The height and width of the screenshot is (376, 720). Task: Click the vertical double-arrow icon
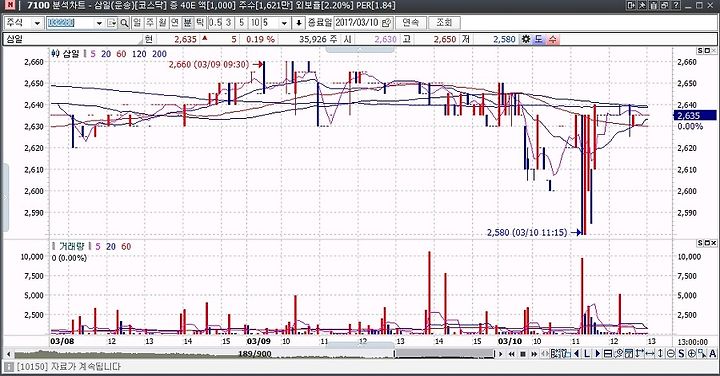click(x=660, y=354)
